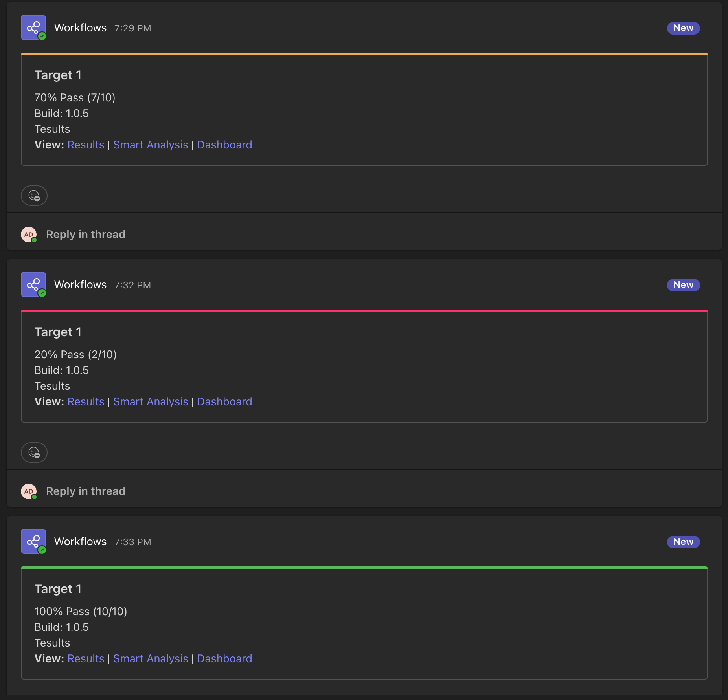
Task: Open Results link in the 70% Pass card
Action: click(86, 145)
